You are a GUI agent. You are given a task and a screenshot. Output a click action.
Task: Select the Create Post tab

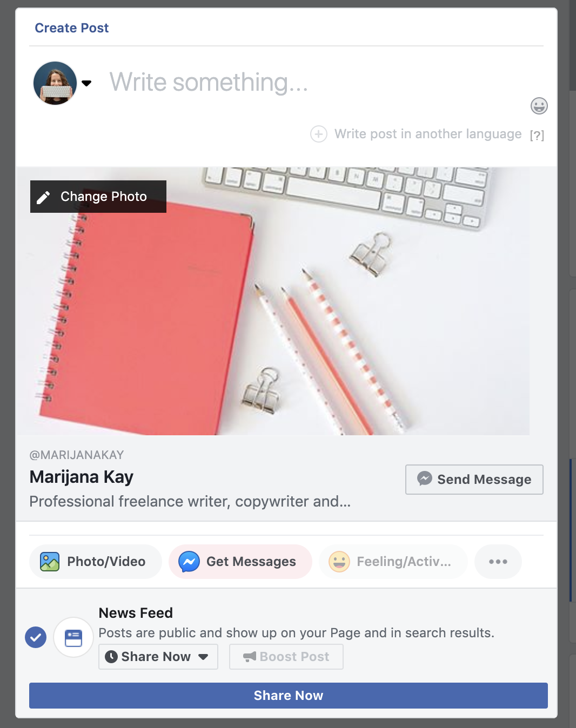(72, 28)
